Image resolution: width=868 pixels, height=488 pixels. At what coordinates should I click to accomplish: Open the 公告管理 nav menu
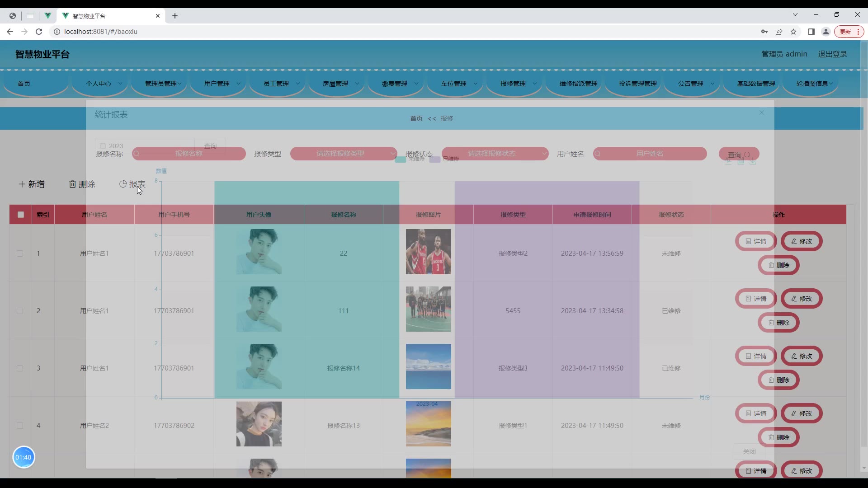click(693, 84)
